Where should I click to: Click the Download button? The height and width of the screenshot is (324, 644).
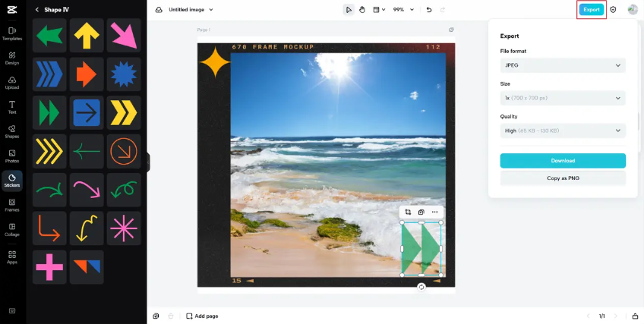(563, 161)
